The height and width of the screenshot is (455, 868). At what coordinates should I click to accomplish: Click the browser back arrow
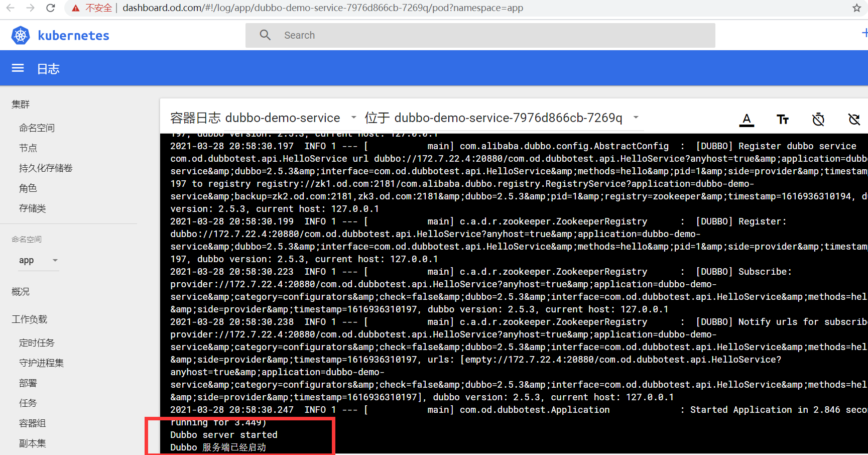point(10,8)
